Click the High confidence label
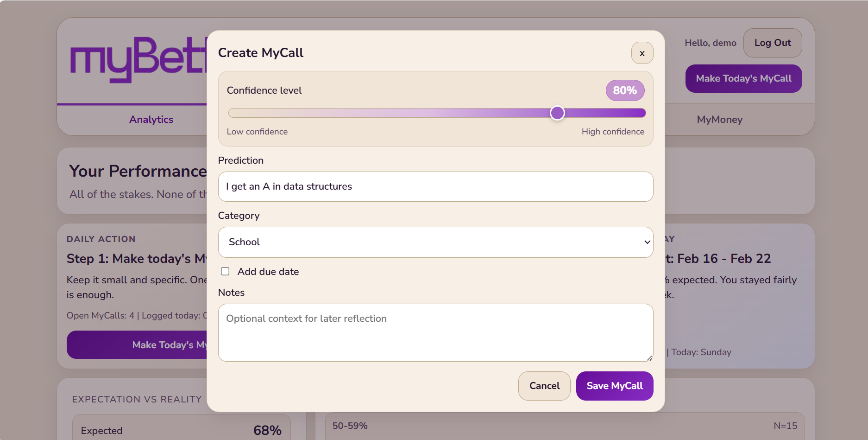The image size is (868, 440). pyautogui.click(x=612, y=132)
